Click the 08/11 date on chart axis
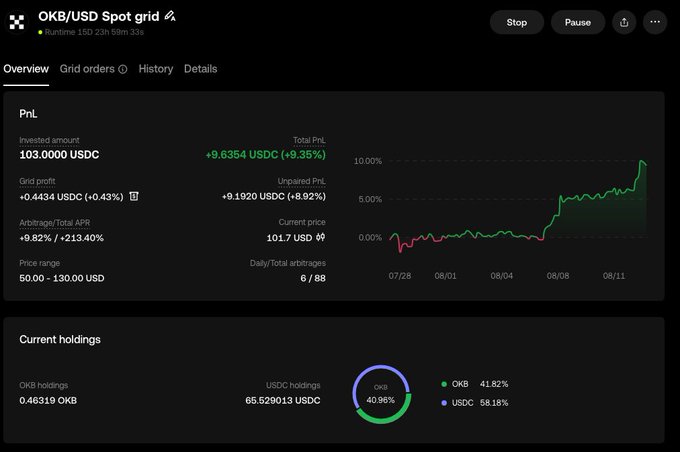Image resolution: width=680 pixels, height=452 pixels. click(614, 276)
